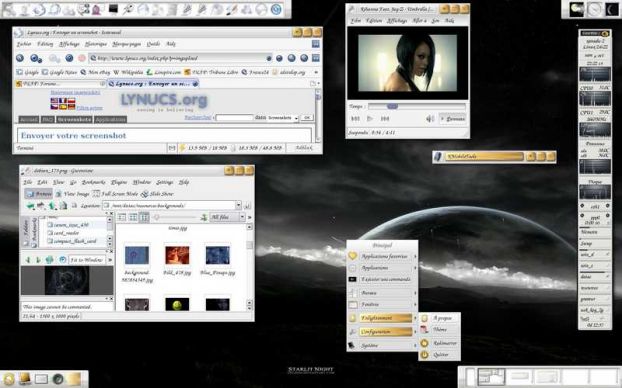The height and width of the screenshot is (388, 622).
Task: Open the green ball thumbnail in Gwenview
Action: coord(177,305)
